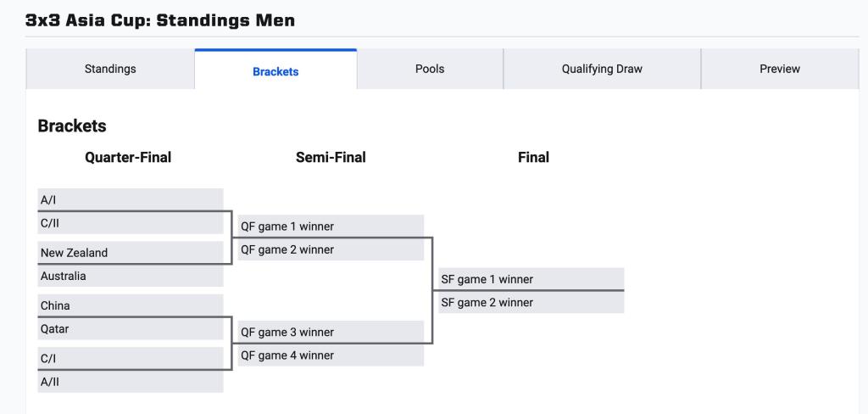Image resolution: width=868 pixels, height=414 pixels.
Task: Click the QF game 3 winner slot
Action: [x=331, y=332]
